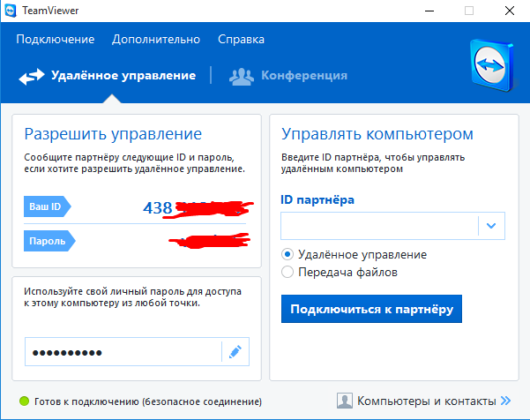Select the Удалённое управление radio button
The image size is (530, 420).
click(x=287, y=254)
